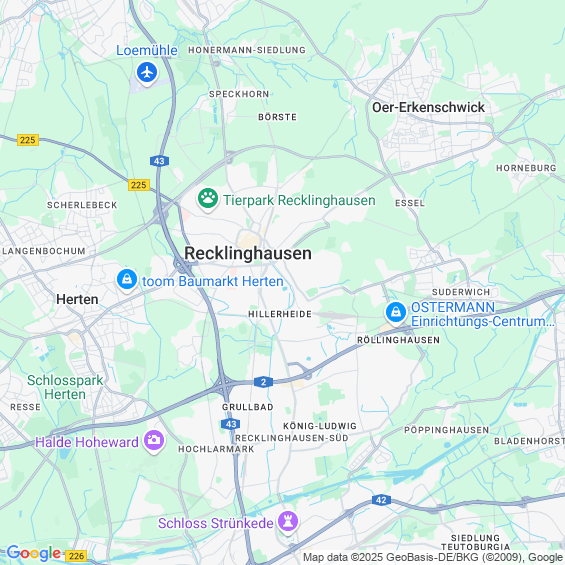
Task: Click the Scherlebeck district label
Action: pos(82,205)
